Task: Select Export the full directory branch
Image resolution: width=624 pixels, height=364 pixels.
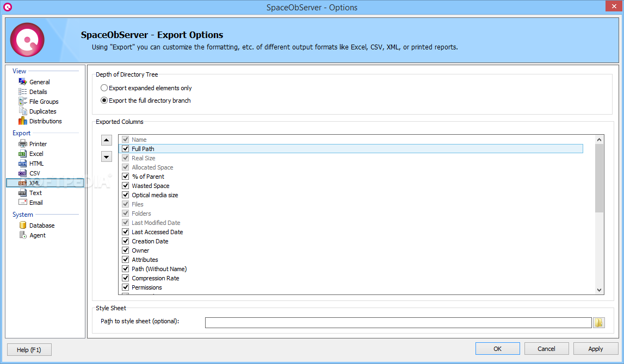Action: tap(104, 100)
